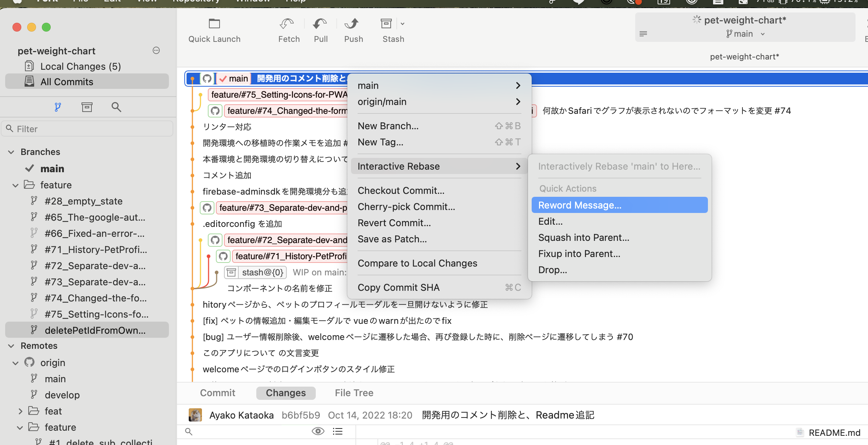Toggle the sidebar panel icon near pet-weight-chart title
The height and width of the screenshot is (445, 868).
click(x=643, y=33)
